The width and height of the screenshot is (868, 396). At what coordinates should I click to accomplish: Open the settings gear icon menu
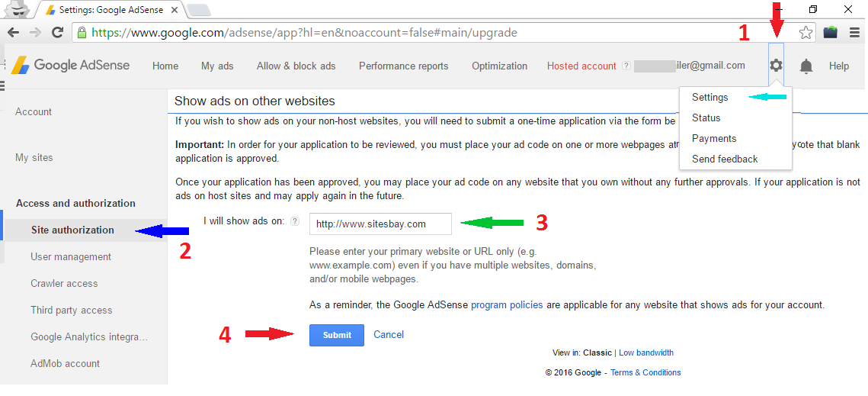click(x=776, y=66)
